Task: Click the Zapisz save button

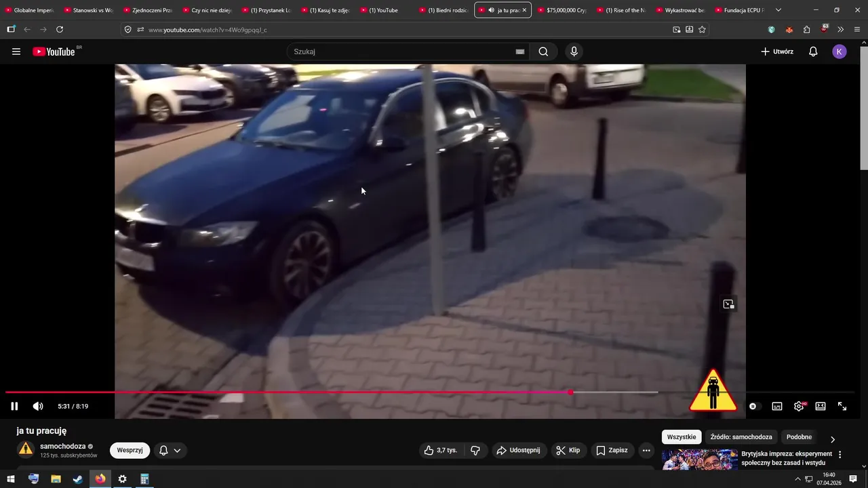Action: pos(612,450)
